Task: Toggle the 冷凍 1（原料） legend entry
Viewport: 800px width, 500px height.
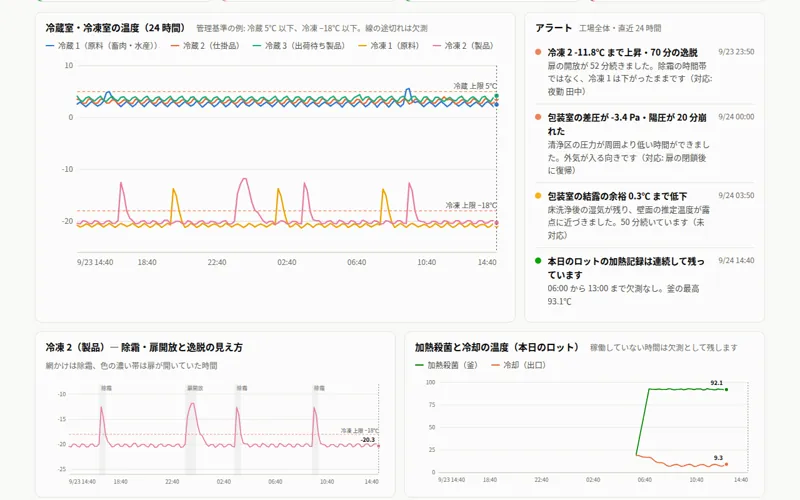Action: point(389,45)
